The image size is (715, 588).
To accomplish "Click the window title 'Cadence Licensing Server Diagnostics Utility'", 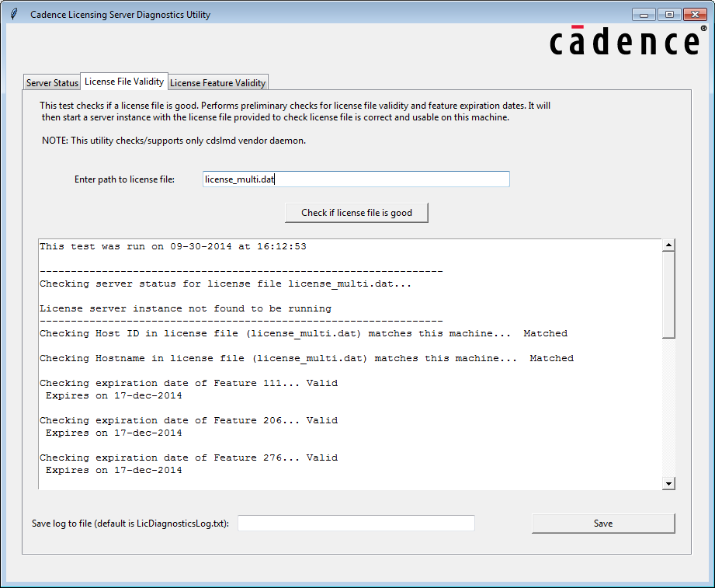I will point(120,15).
